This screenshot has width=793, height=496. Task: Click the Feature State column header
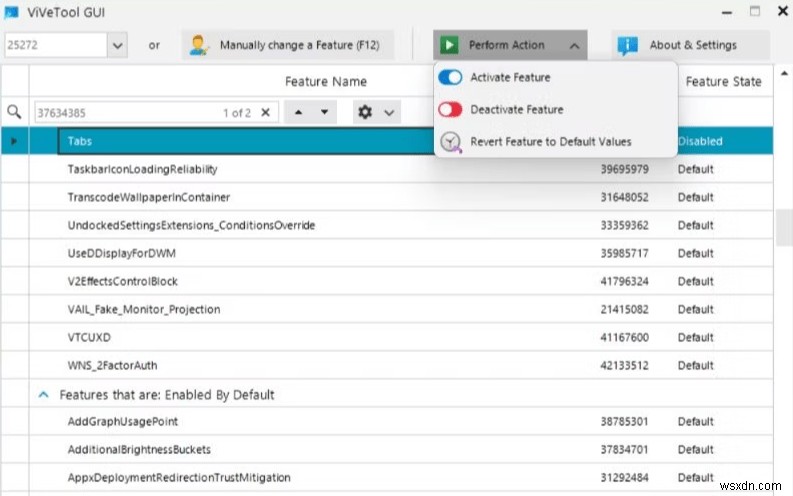(x=723, y=81)
